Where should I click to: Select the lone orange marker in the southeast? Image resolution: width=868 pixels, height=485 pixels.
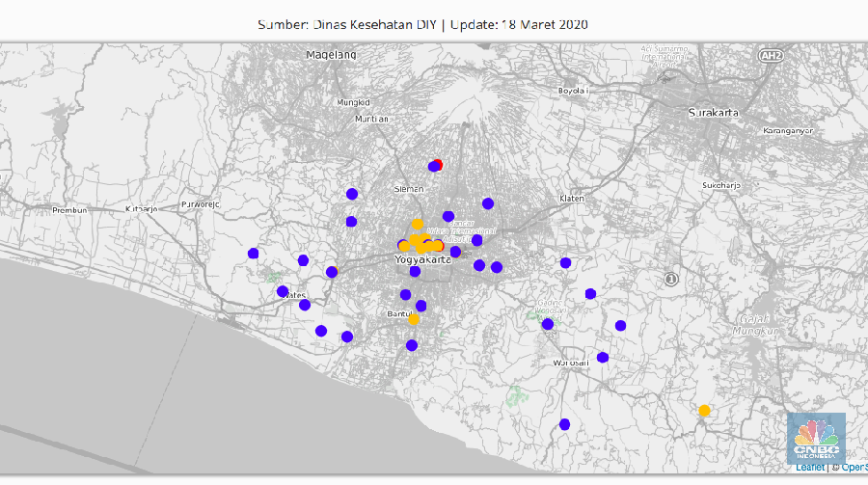click(704, 410)
